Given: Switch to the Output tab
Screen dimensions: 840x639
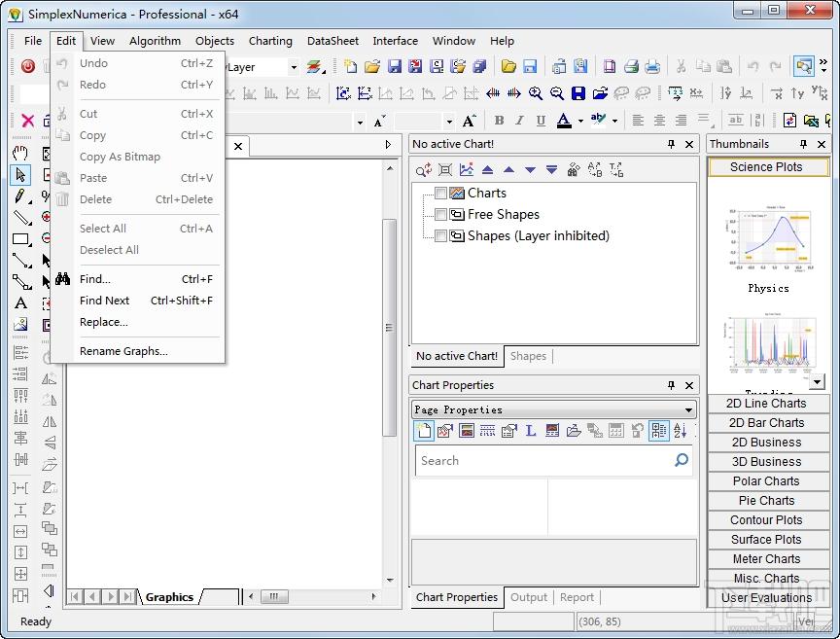Looking at the screenshot, I should point(529,597).
